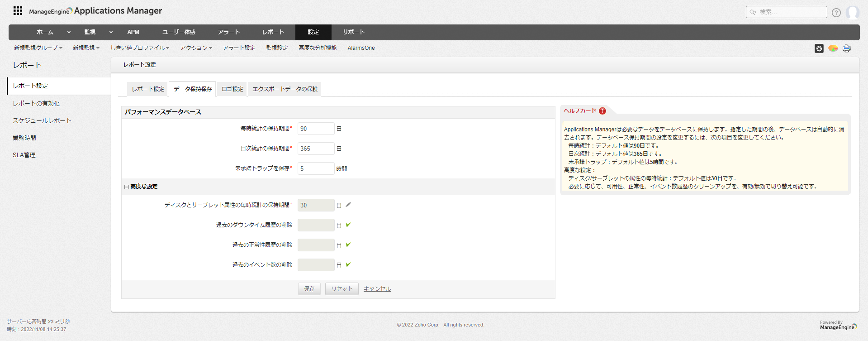Collapse the 高度な設定 section
The height and width of the screenshot is (341, 868).
pos(127,187)
